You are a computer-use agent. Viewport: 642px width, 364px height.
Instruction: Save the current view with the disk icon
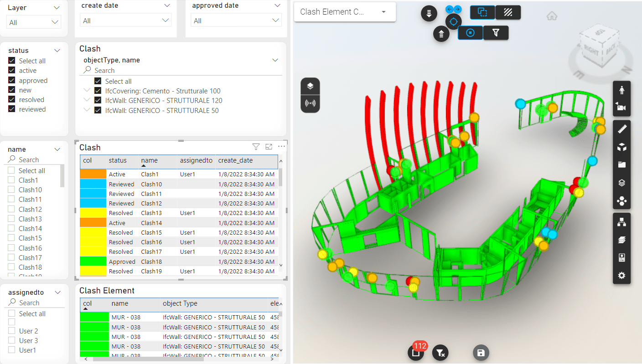pyautogui.click(x=481, y=352)
